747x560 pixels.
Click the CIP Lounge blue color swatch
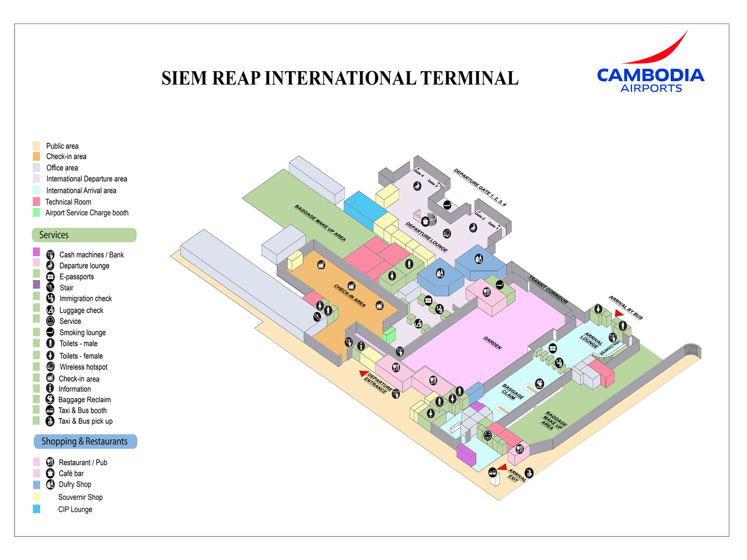coord(37,509)
